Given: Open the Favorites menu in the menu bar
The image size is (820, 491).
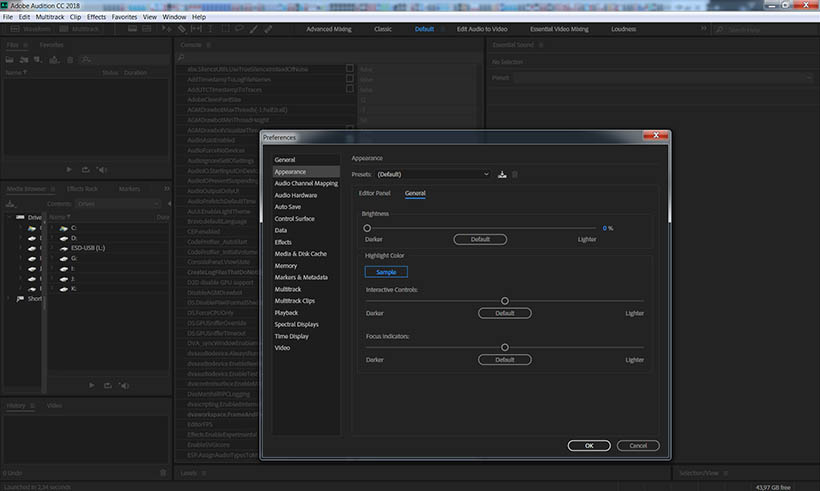Looking at the screenshot, I should click(124, 17).
